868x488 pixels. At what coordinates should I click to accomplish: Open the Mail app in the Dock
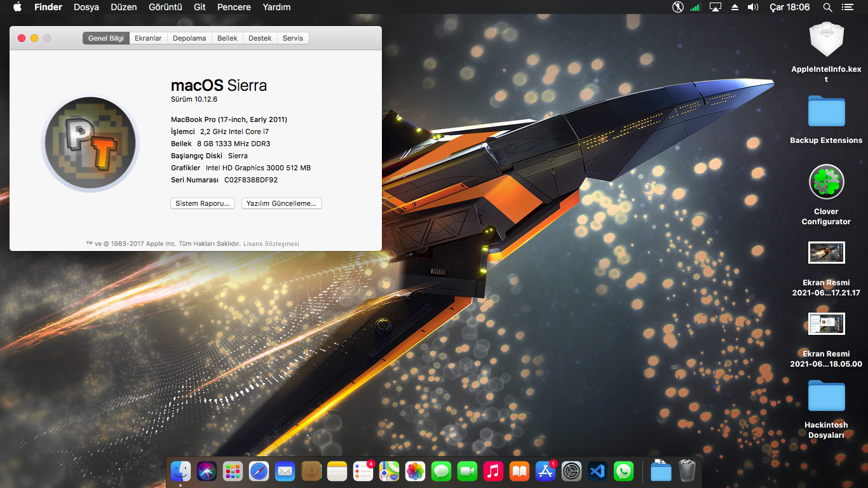click(285, 471)
